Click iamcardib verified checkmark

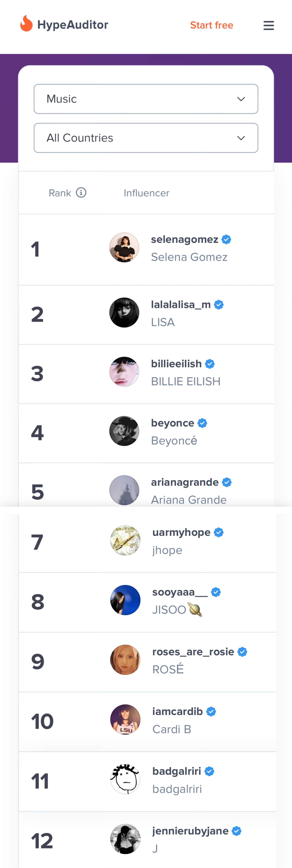click(x=211, y=712)
